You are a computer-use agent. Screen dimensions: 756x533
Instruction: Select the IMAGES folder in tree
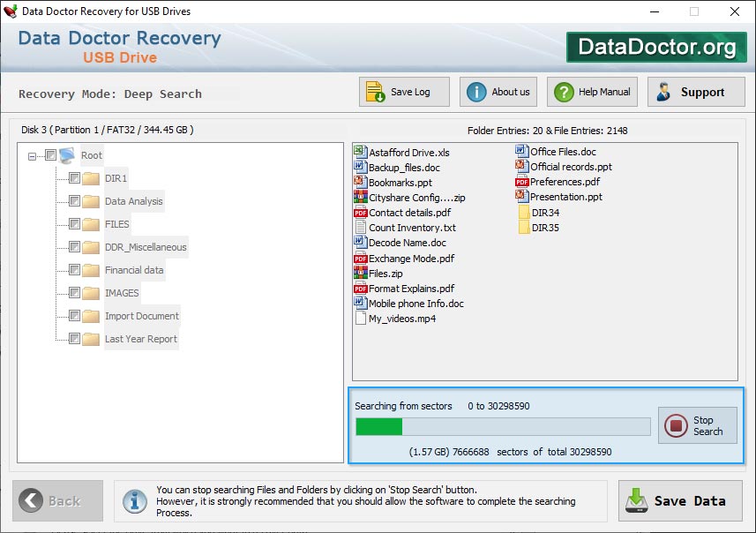click(122, 293)
